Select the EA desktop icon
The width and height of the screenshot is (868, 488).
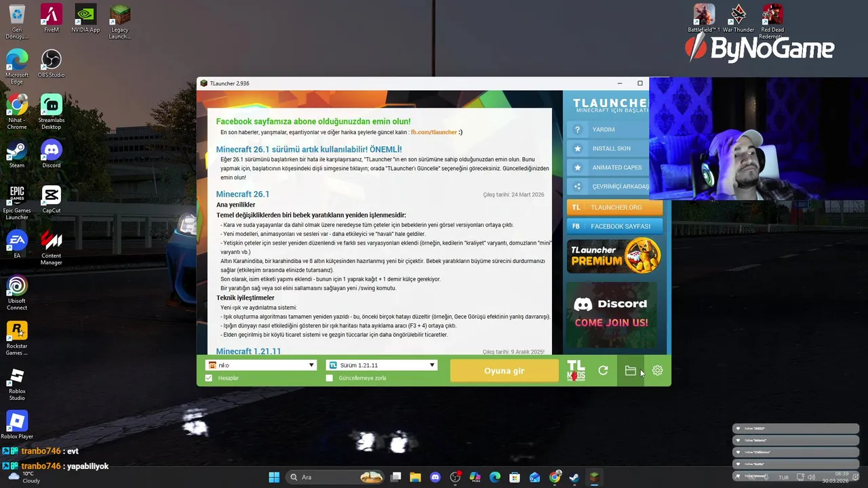(x=17, y=244)
